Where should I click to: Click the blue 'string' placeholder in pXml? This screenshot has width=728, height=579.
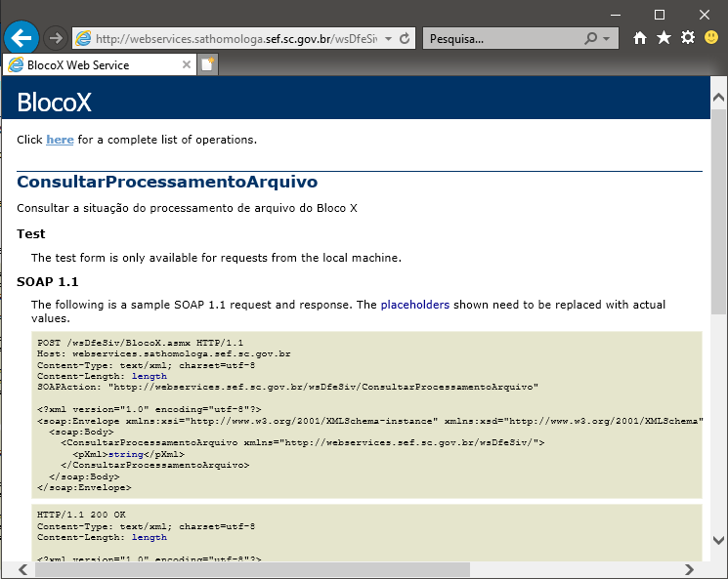(126, 454)
